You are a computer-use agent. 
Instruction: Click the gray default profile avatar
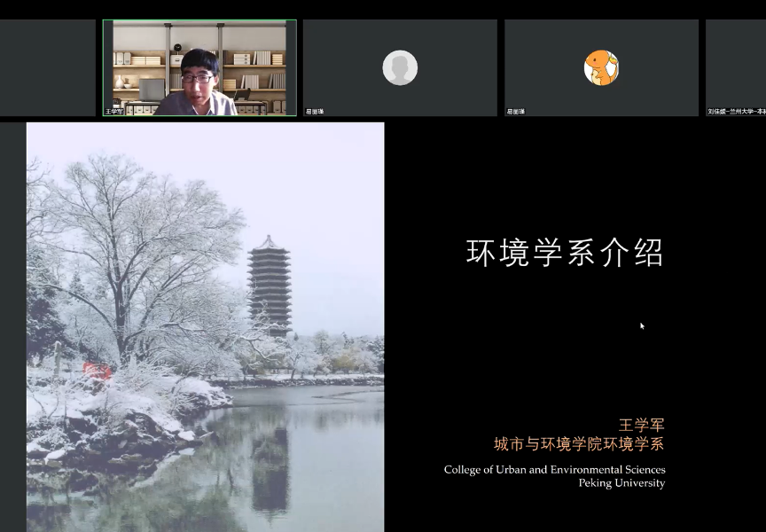click(x=400, y=67)
